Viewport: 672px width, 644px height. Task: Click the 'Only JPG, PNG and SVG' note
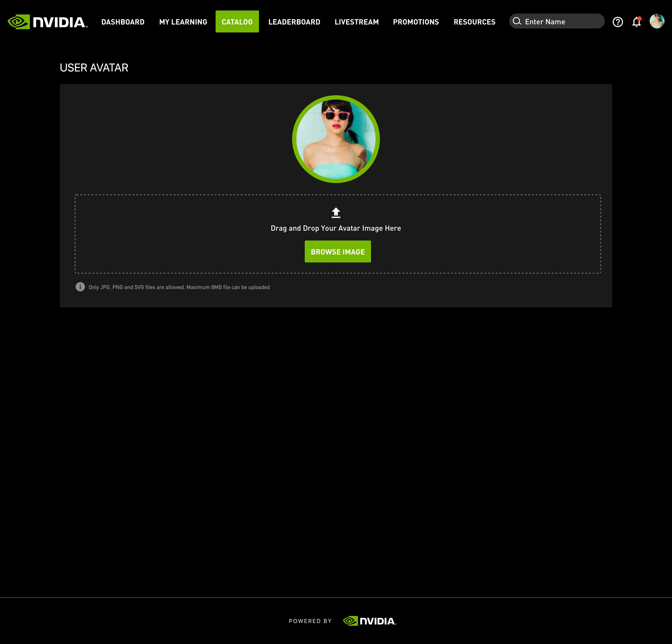pos(179,287)
